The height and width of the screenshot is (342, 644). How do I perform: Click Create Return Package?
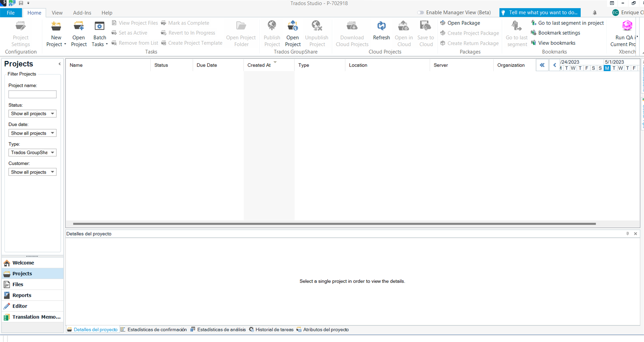pos(469,43)
